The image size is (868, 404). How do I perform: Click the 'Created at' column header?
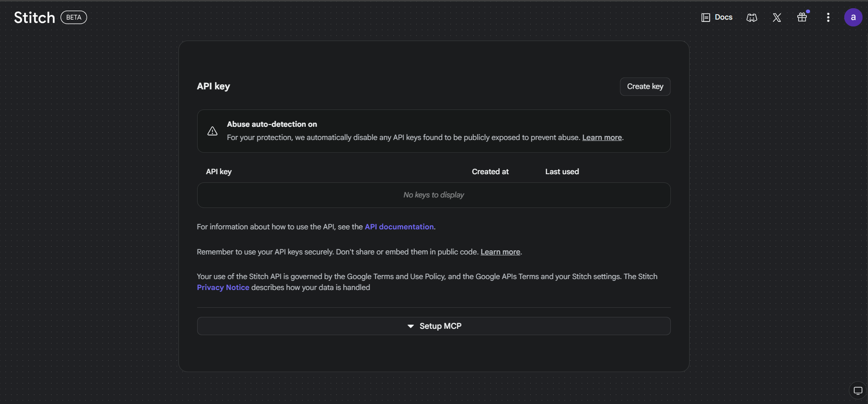coord(490,171)
